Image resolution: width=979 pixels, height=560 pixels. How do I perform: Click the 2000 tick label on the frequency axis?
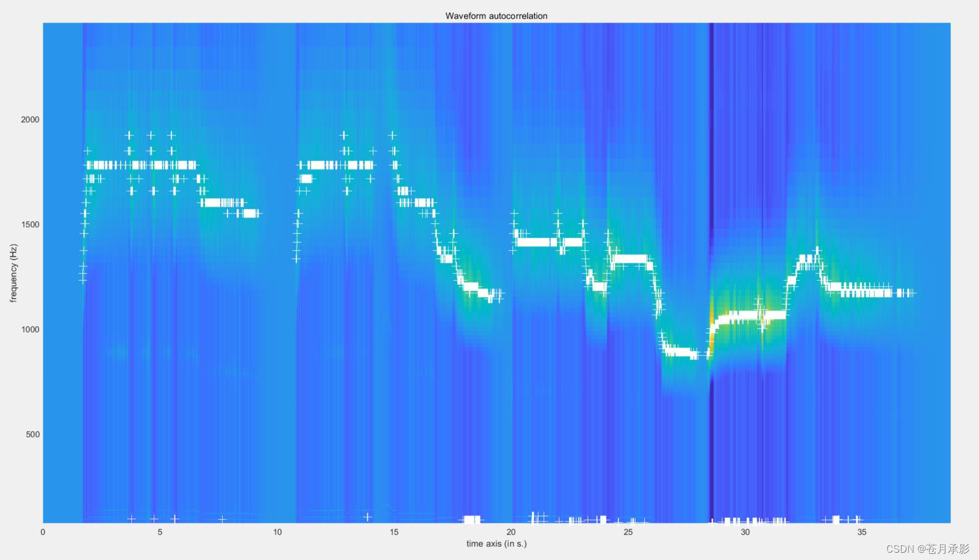coord(30,120)
